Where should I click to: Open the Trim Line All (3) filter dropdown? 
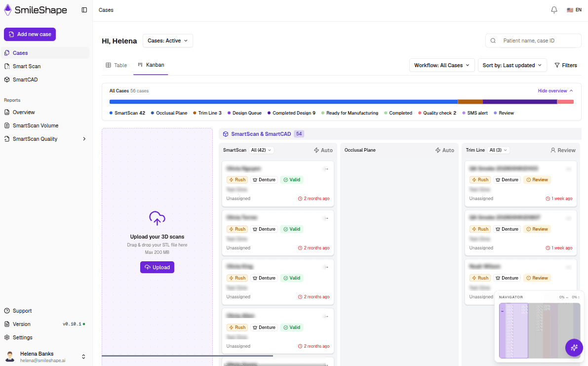click(x=498, y=150)
